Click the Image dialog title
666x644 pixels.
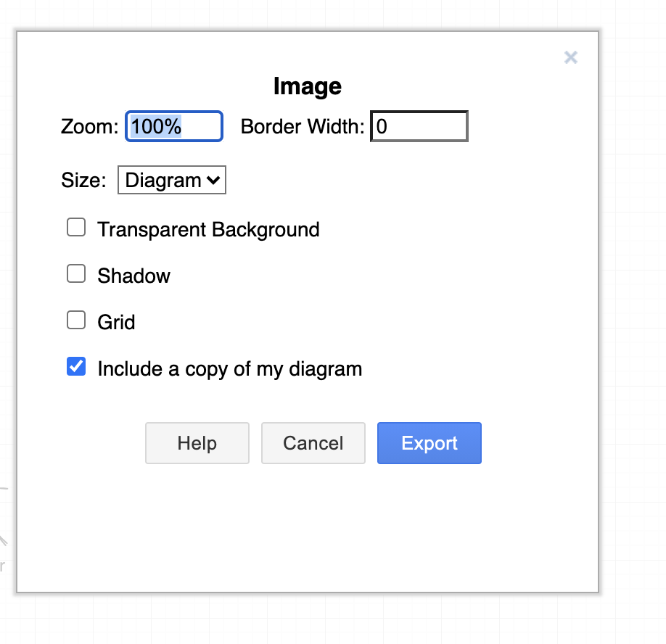(307, 86)
